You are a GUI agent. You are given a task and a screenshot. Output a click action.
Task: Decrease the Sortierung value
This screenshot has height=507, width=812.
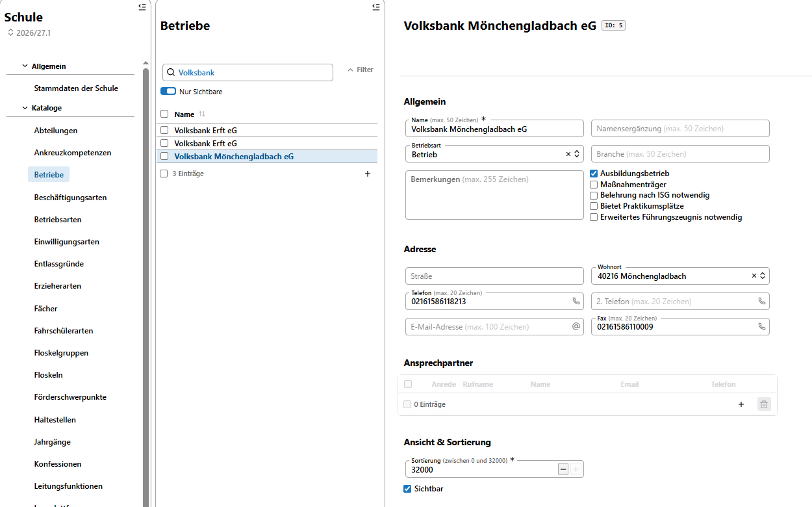pos(563,469)
